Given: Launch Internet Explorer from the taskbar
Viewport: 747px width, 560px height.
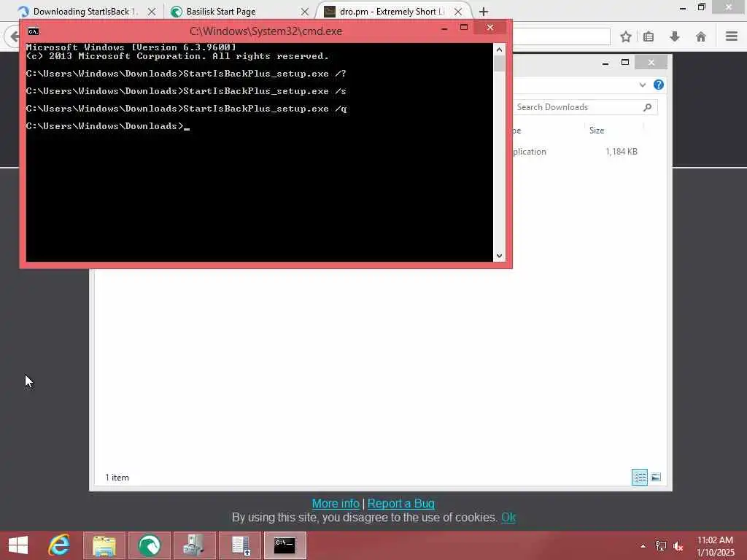Looking at the screenshot, I should coord(60,545).
